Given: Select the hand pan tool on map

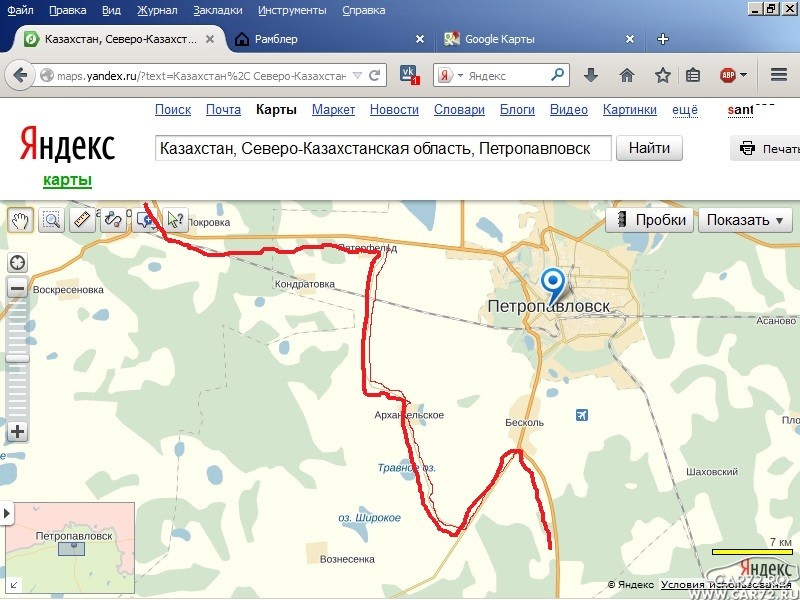Looking at the screenshot, I should point(20,220).
